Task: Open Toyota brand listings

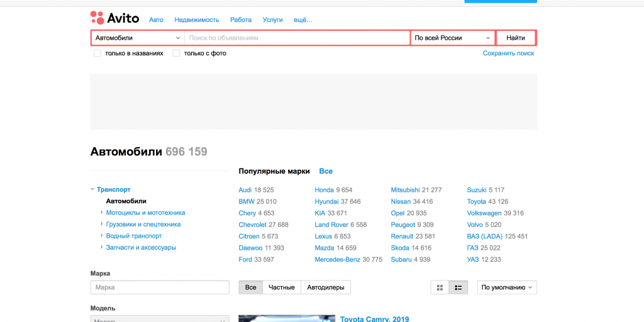Action: 476,201
